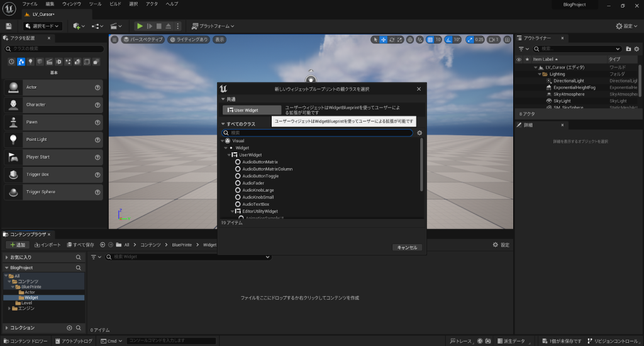Collapse the UserWidget tree node
644x346 pixels.
pos(230,155)
